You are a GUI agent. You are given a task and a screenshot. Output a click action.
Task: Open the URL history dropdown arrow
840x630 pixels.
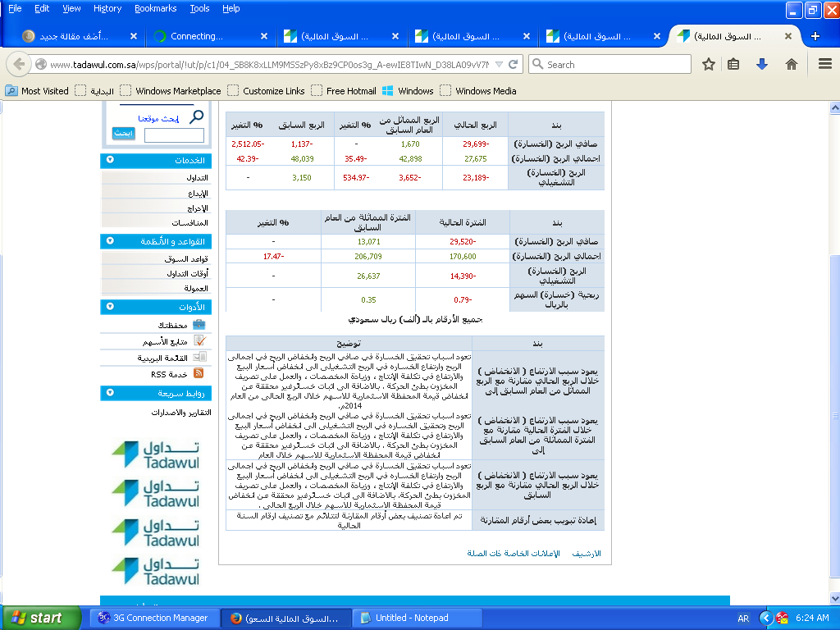point(499,64)
